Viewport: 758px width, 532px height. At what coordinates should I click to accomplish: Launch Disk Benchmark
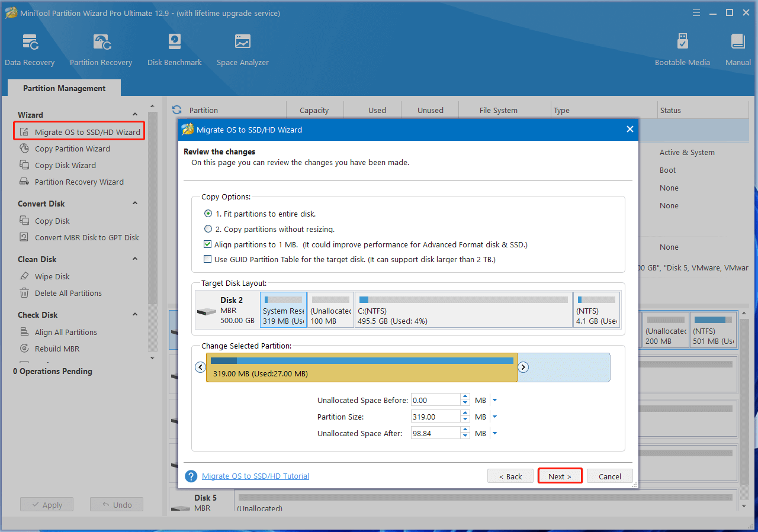(175, 50)
